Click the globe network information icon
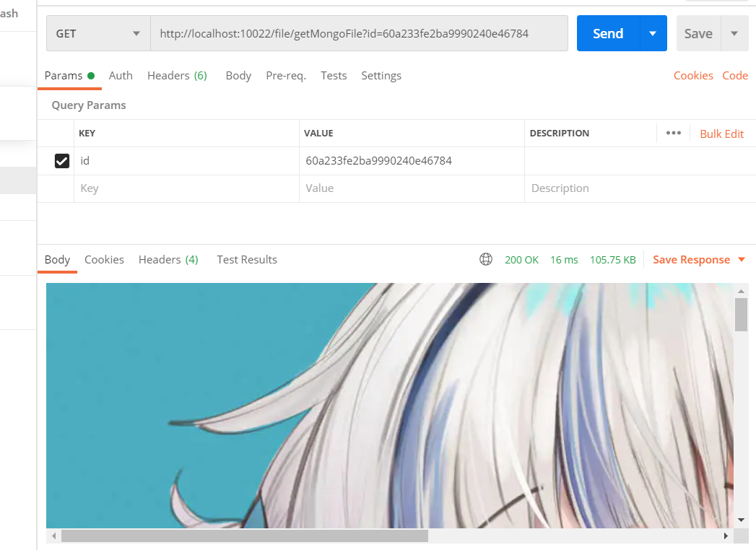The height and width of the screenshot is (550, 756). coord(486,259)
